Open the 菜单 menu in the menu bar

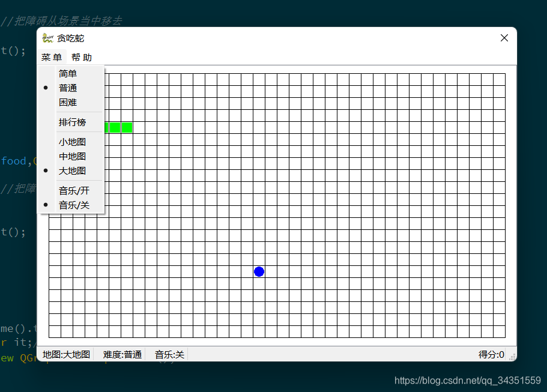pyautogui.click(x=52, y=57)
